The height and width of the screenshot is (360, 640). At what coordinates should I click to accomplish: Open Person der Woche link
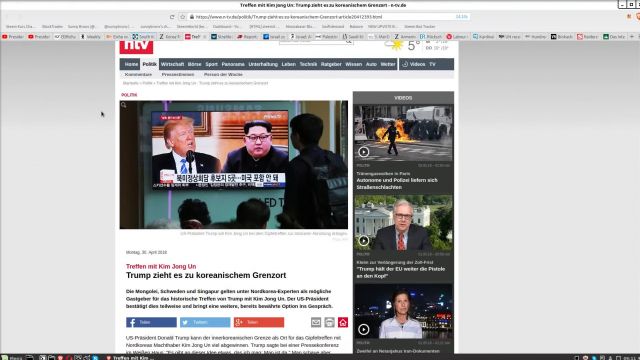(223, 75)
